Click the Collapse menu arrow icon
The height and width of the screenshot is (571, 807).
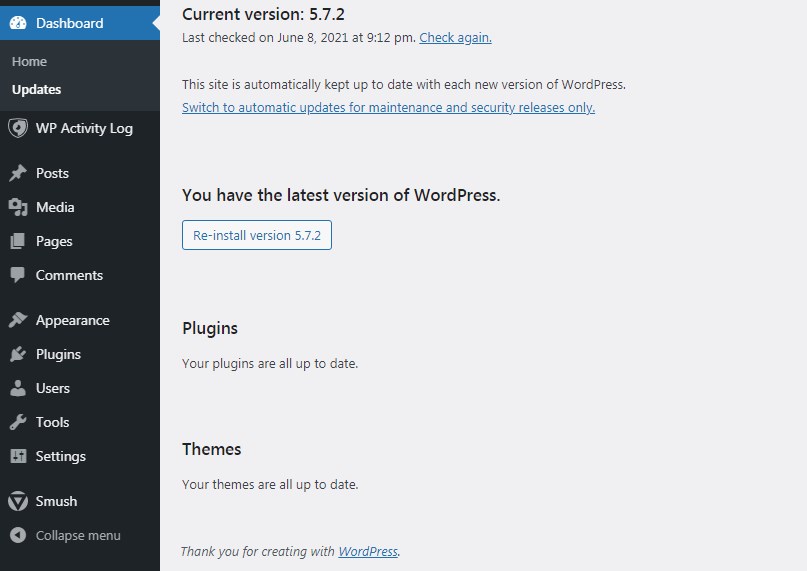click(18, 535)
